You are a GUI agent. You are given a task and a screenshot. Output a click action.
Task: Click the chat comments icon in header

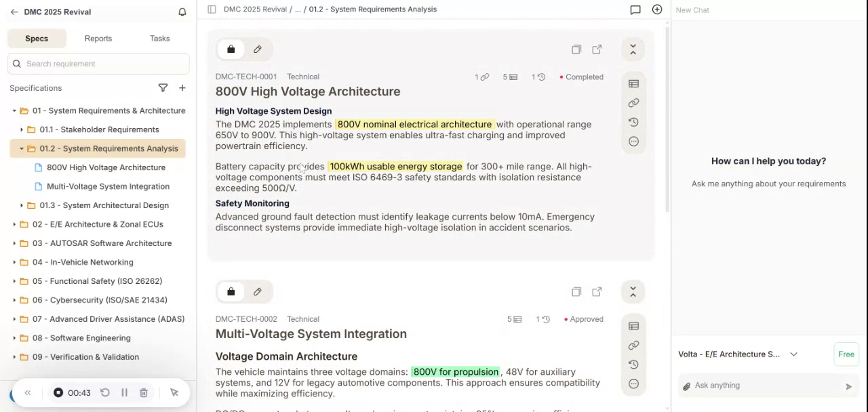pyautogui.click(x=635, y=9)
